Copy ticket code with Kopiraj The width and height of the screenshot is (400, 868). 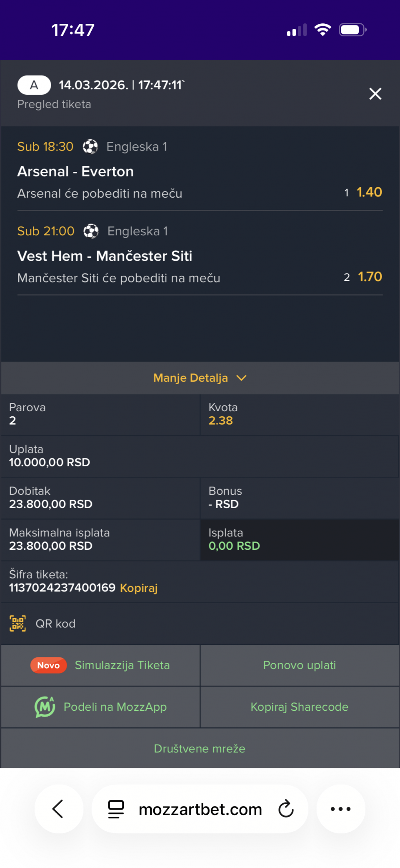[x=139, y=588]
